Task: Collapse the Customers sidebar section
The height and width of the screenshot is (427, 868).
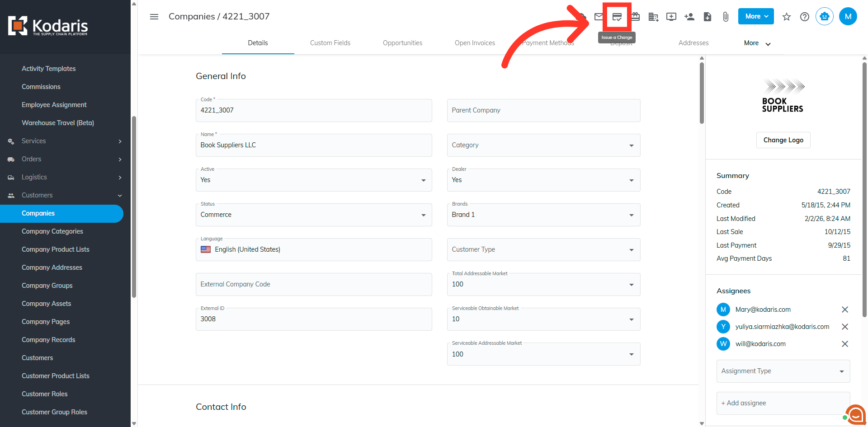Action: 65,195
